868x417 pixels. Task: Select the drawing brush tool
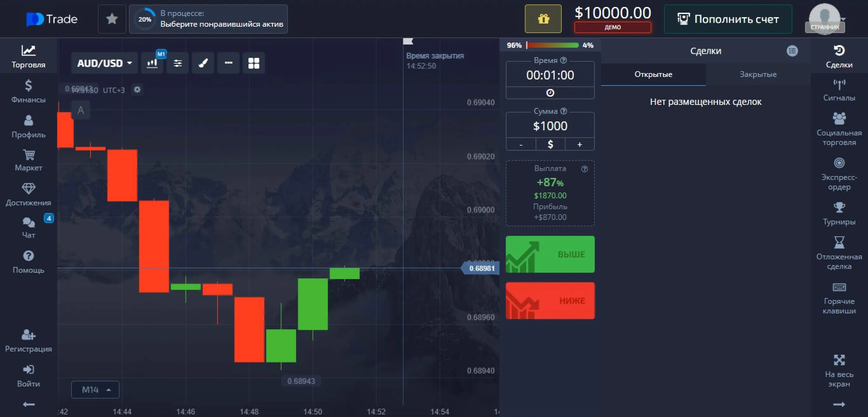[x=203, y=63]
